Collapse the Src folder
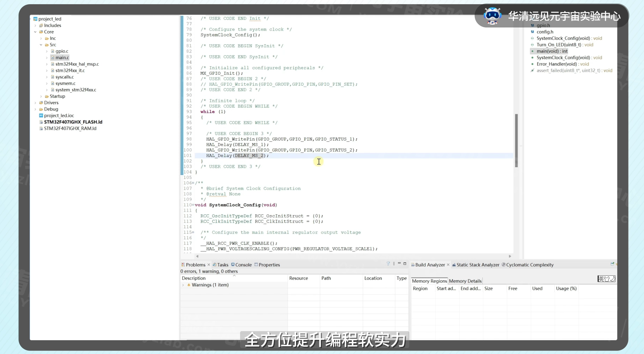Viewport: 644px width, 354px height. 41,45
